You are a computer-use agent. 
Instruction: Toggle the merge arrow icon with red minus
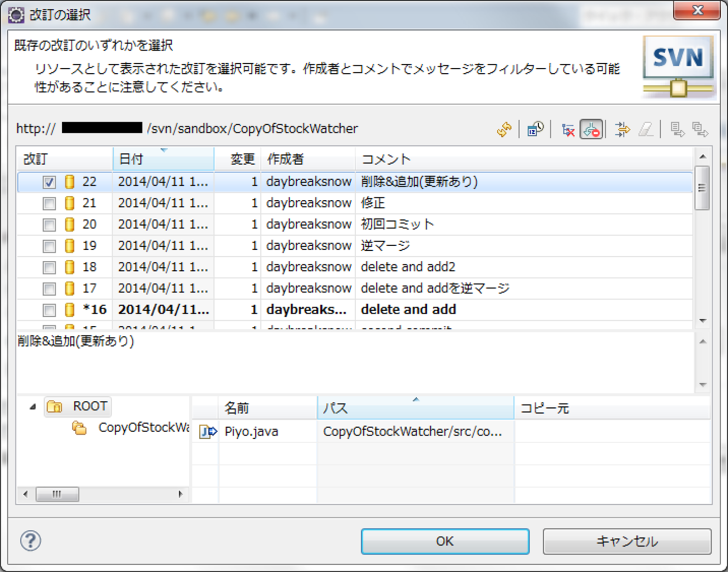pos(591,129)
